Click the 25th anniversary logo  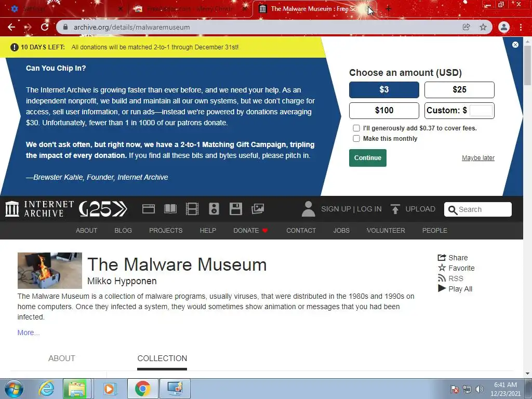point(103,209)
